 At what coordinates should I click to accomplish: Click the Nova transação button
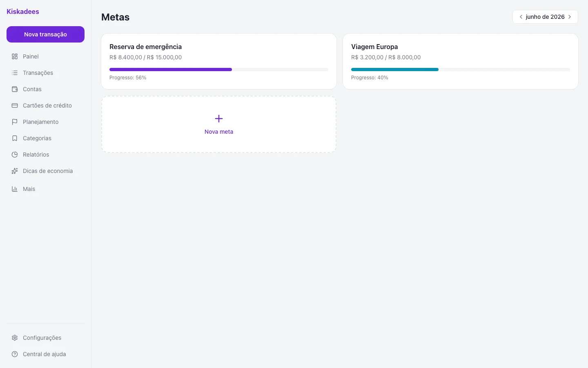[x=45, y=34]
